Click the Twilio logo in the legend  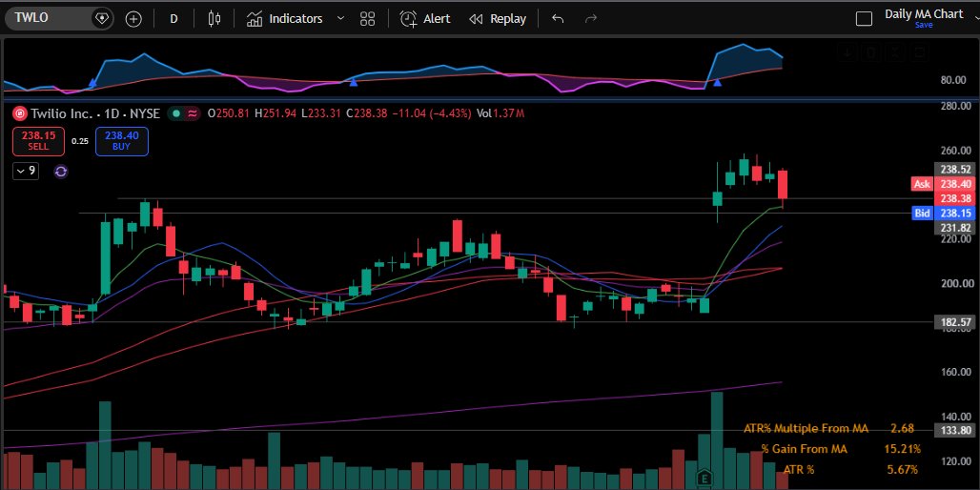20,113
